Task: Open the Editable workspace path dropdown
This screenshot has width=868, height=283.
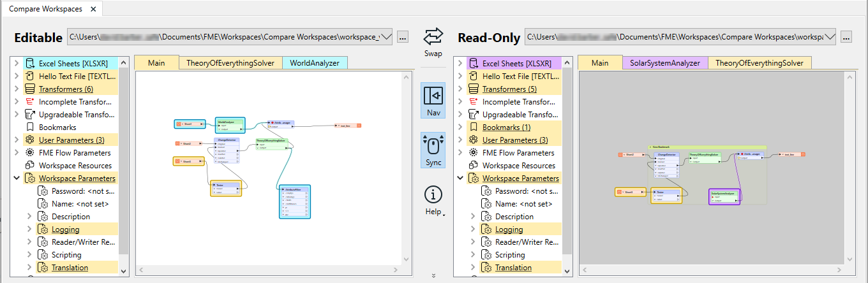Action: 385,38
